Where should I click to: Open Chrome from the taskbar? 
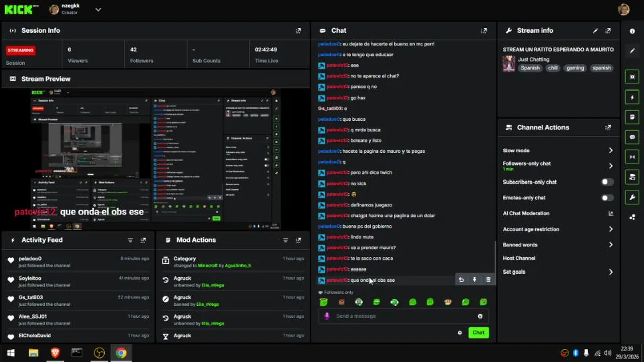pyautogui.click(x=121, y=353)
